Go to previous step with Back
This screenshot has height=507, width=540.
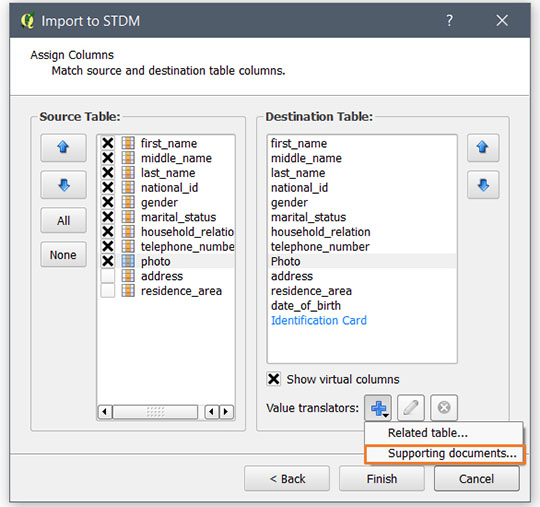[287, 479]
